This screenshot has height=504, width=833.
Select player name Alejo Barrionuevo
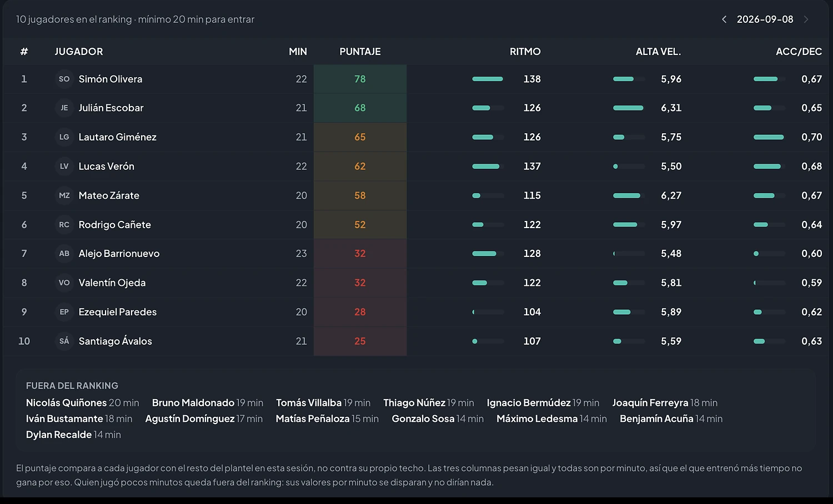tap(119, 254)
